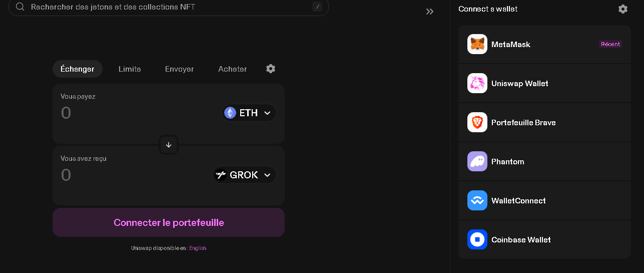Open the ETH token selector dropdown

[x=249, y=113]
